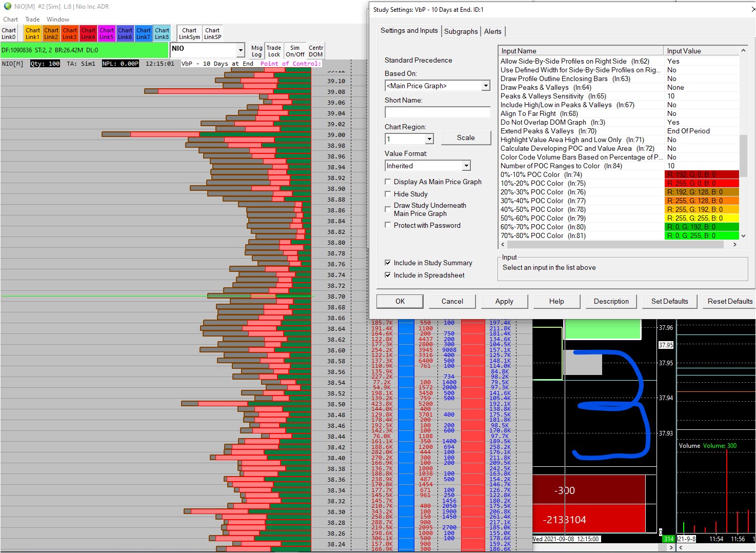The height and width of the screenshot is (553, 756).
Task: Open the Based On dropdown
Action: pos(485,86)
